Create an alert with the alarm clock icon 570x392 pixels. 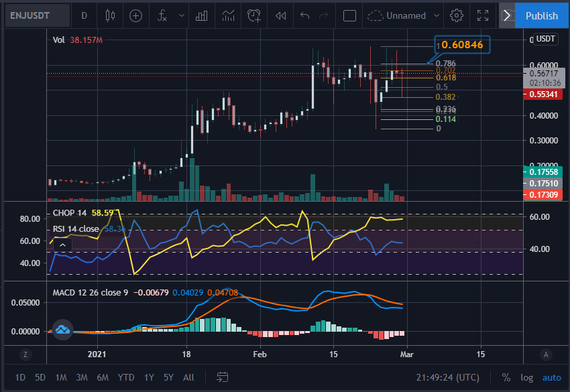[253, 15]
